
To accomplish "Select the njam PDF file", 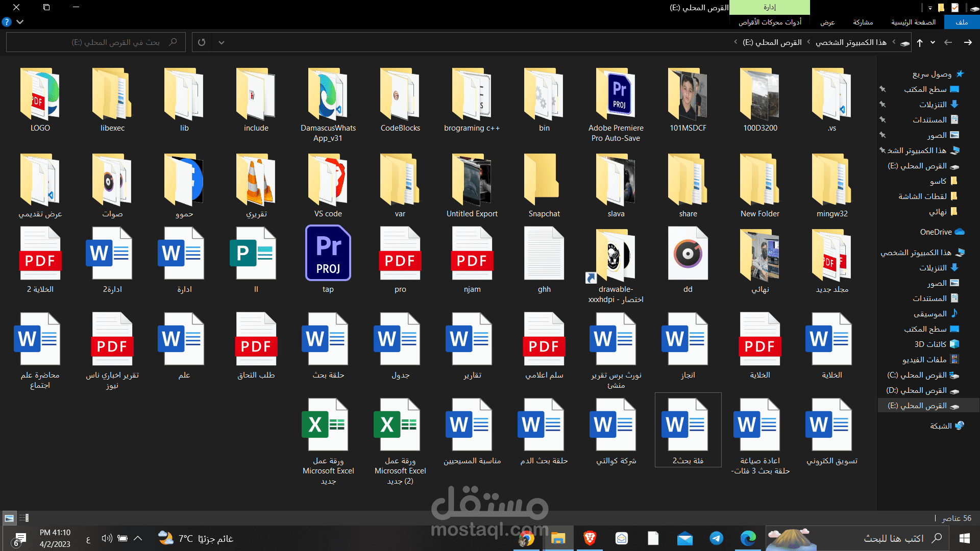I will click(x=472, y=260).
